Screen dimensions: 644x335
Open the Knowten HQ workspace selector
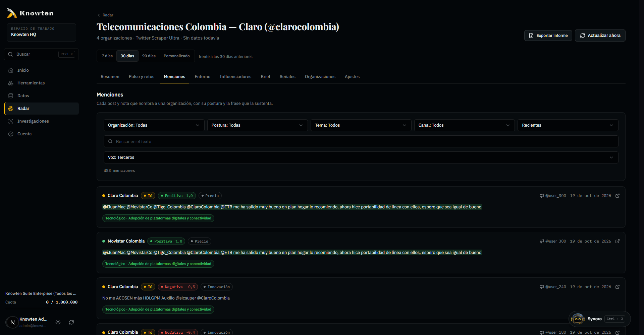pos(41,32)
